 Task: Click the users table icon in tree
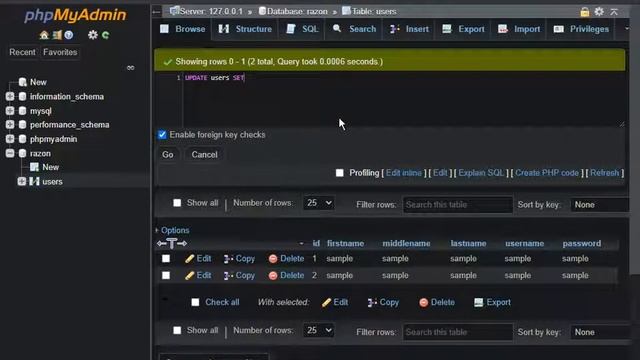(35, 181)
